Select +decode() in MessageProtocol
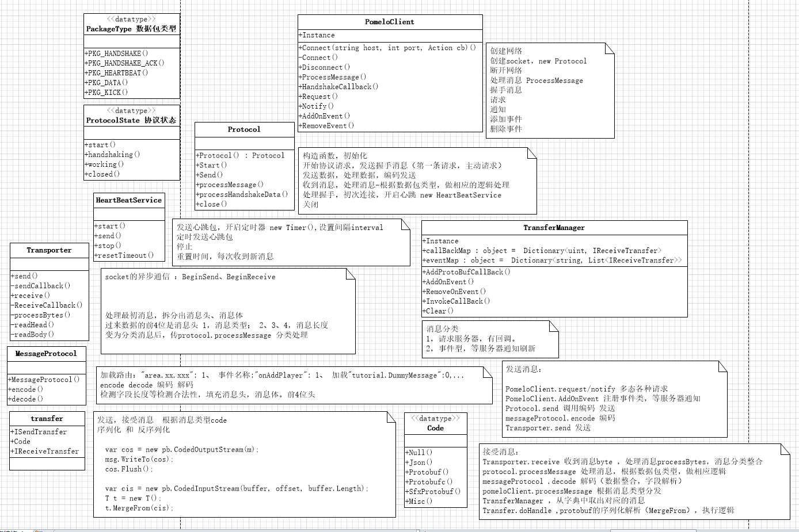This screenshot has height=532, width=799. click(x=26, y=399)
